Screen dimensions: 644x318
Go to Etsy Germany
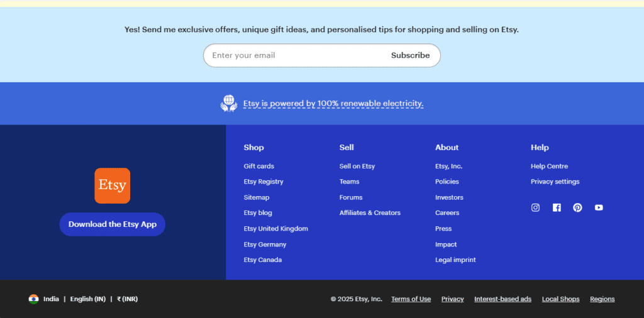(265, 244)
